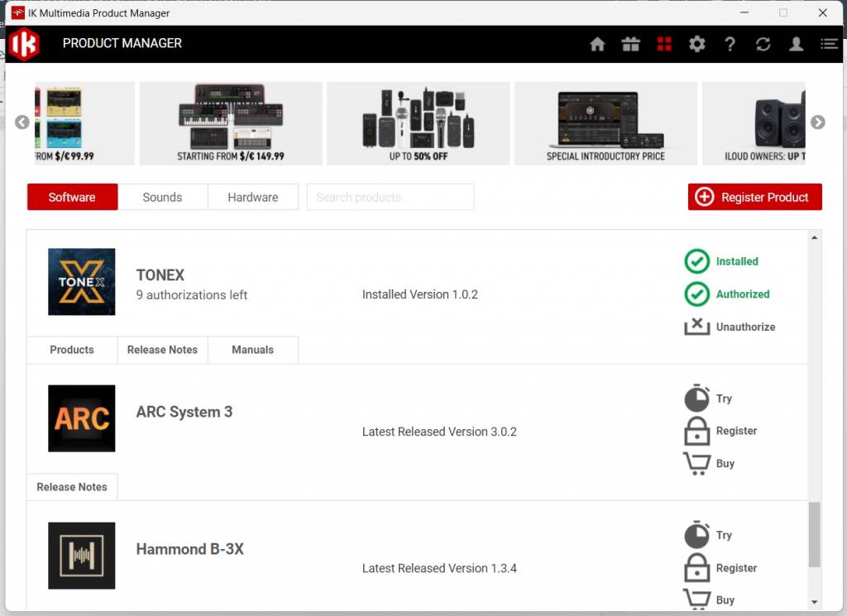Image resolution: width=847 pixels, height=616 pixels.
Task: View Manuals for TONEX
Action: click(x=252, y=350)
